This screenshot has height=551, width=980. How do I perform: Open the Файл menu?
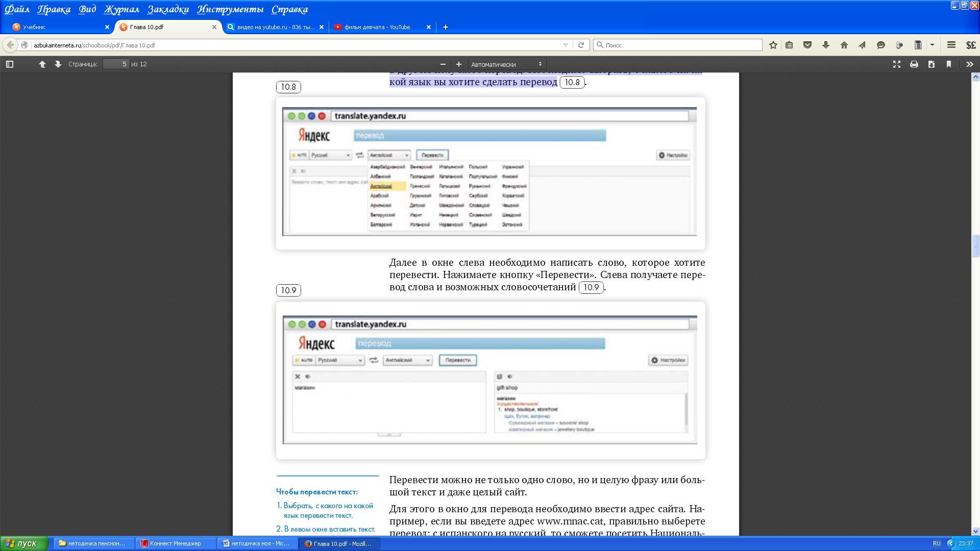pyautogui.click(x=17, y=9)
